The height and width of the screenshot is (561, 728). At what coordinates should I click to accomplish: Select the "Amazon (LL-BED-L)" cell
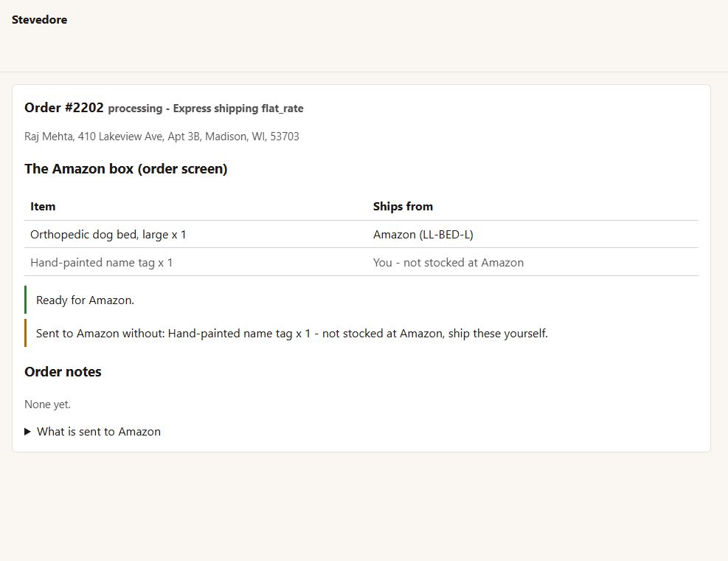(x=533, y=234)
